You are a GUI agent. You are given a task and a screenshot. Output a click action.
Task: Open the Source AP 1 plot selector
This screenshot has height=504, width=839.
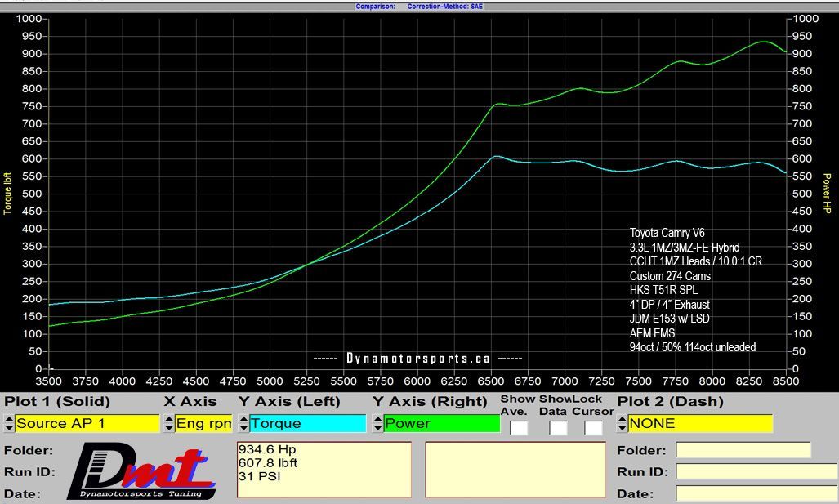coord(87,423)
